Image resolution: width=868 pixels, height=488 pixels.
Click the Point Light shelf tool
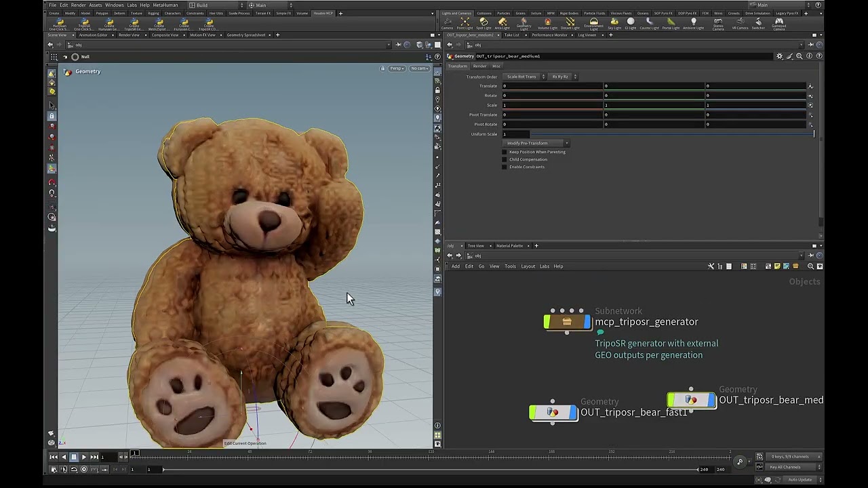pyautogui.click(x=465, y=23)
